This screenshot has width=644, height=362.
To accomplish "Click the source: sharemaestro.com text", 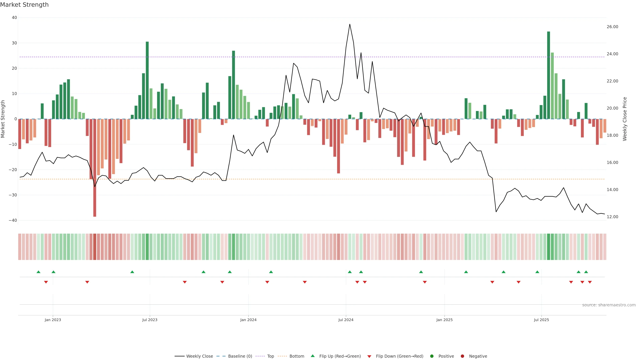I will (x=609, y=305).
